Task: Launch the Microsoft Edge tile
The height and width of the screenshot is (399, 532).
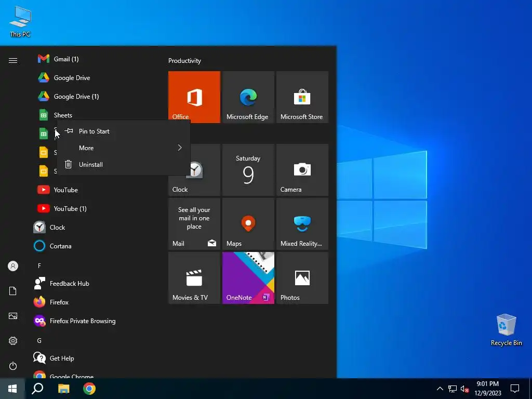Action: [248, 97]
